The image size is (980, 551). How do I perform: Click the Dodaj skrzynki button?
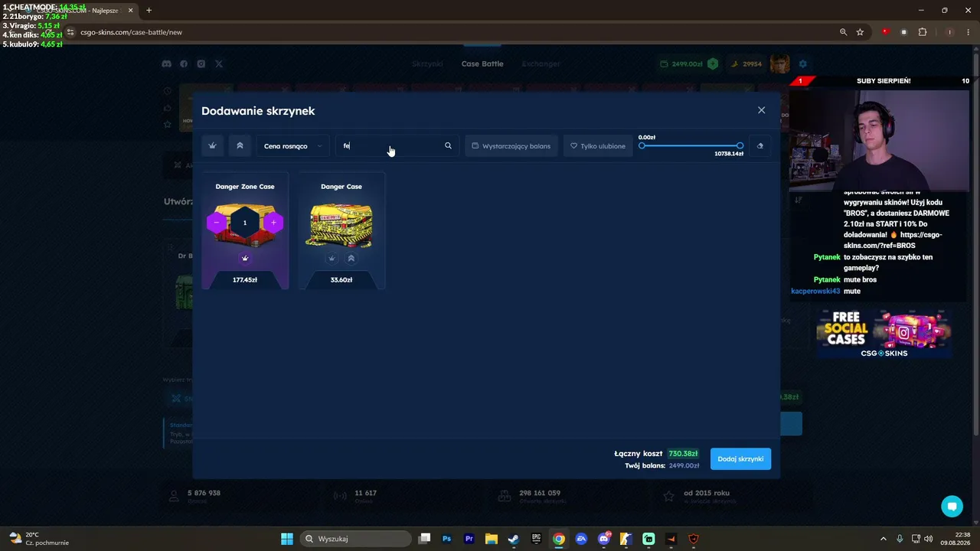coord(740,459)
